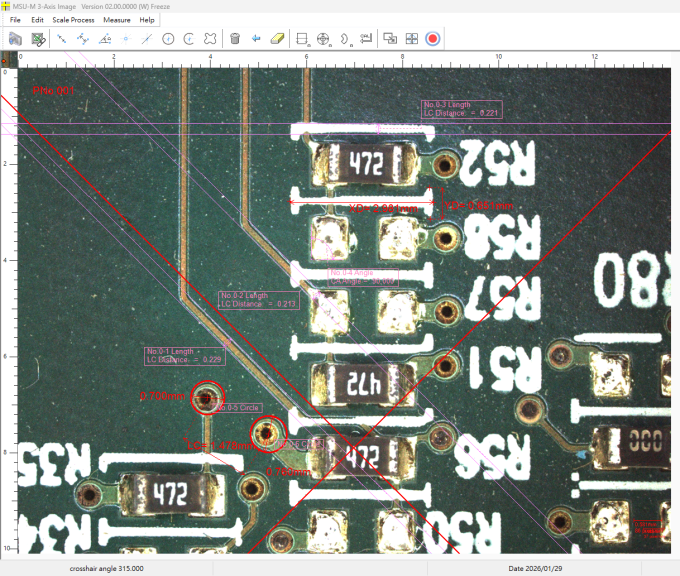The width and height of the screenshot is (680, 576).
Task: Click the camera capture icon
Action: [x=16, y=39]
